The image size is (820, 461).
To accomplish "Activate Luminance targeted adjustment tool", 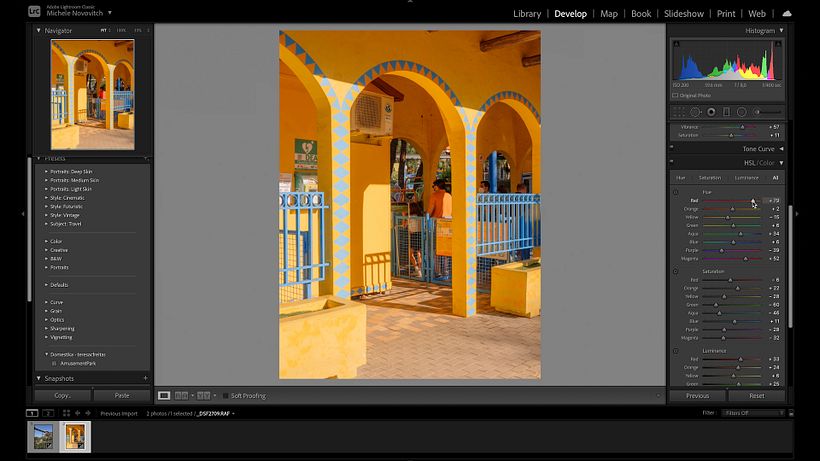I will 676,351.
